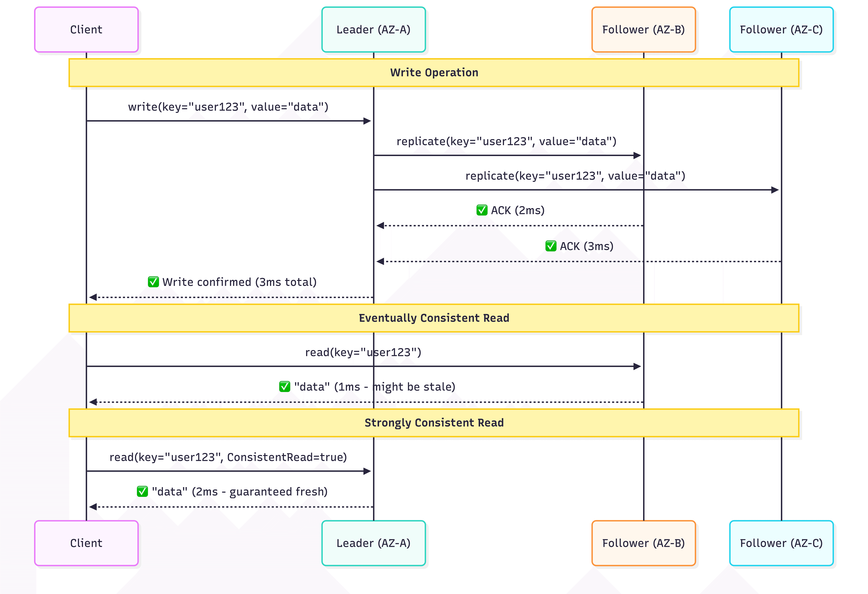
Task: Click the green checkmark beside ACK (3ms)
Action: 551,246
